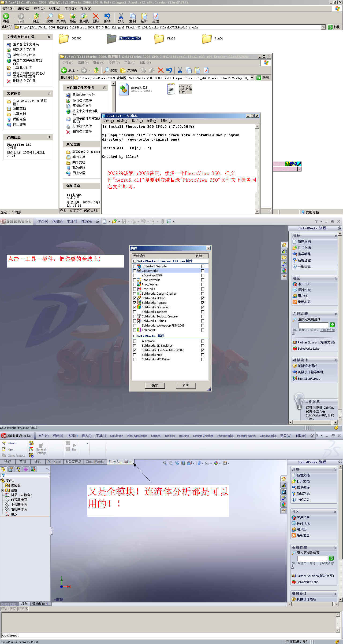Click the Zoom to Fit icon in viewport
The width and height of the screenshot is (343, 644).
(165, 463)
